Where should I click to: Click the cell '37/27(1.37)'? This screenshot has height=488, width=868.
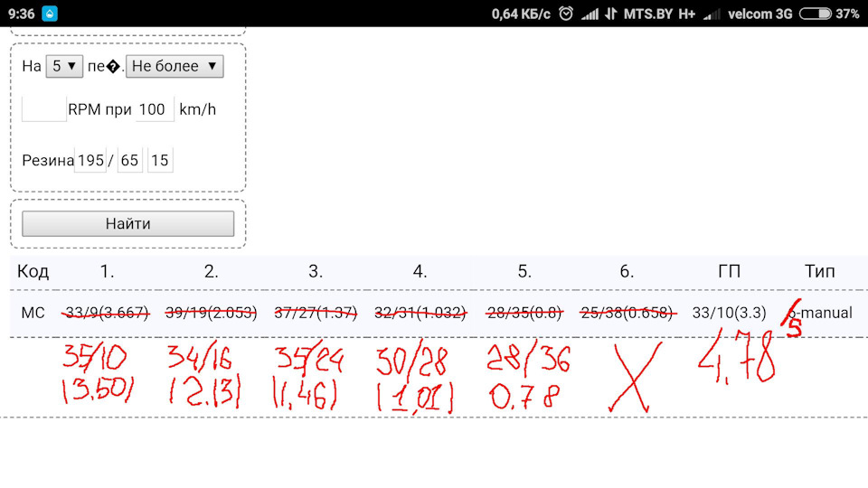(316, 314)
